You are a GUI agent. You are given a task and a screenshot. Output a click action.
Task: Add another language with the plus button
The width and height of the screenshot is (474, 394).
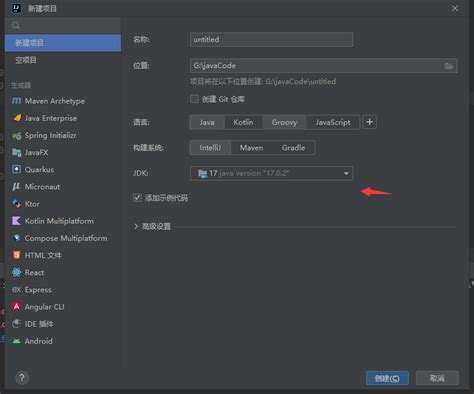coord(369,122)
